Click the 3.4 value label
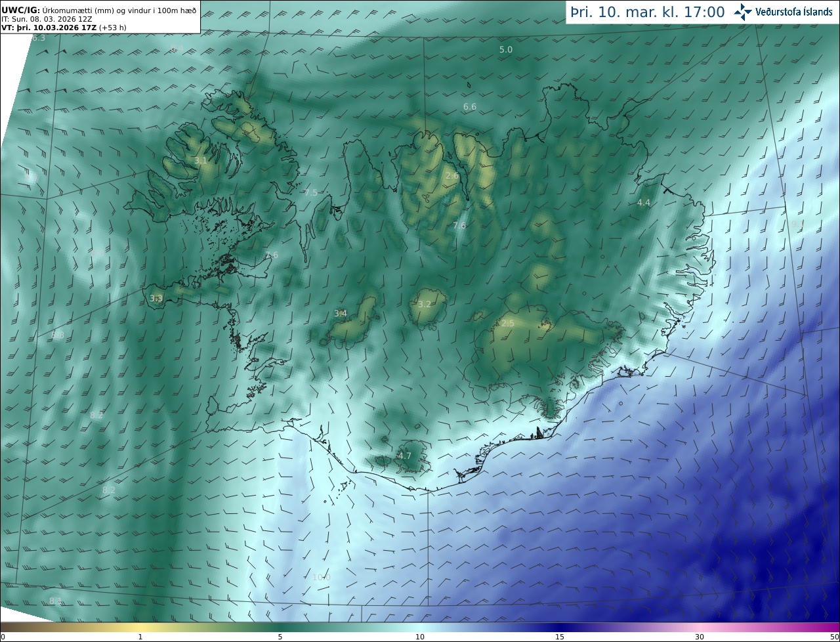This screenshot has height=642, width=840. (341, 313)
